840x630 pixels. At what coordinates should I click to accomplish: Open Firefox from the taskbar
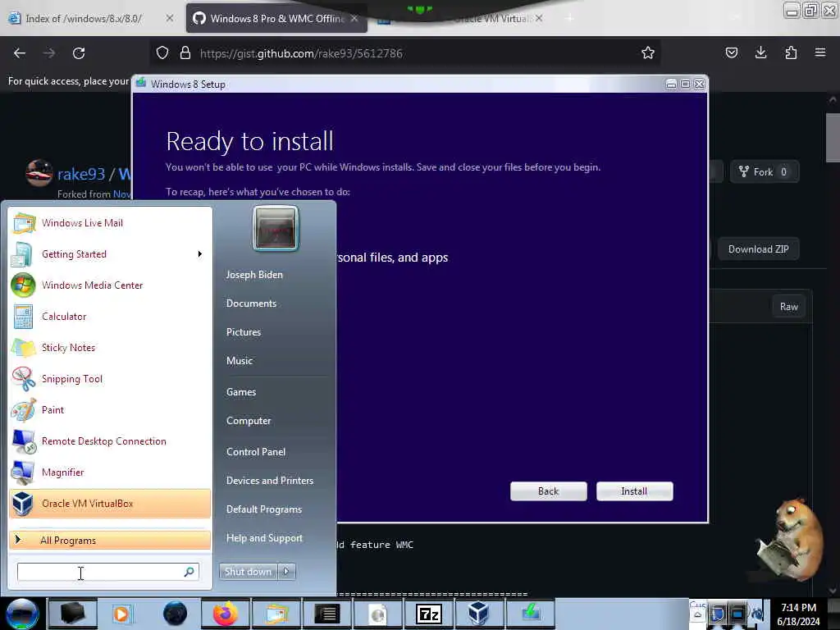pyautogui.click(x=225, y=614)
